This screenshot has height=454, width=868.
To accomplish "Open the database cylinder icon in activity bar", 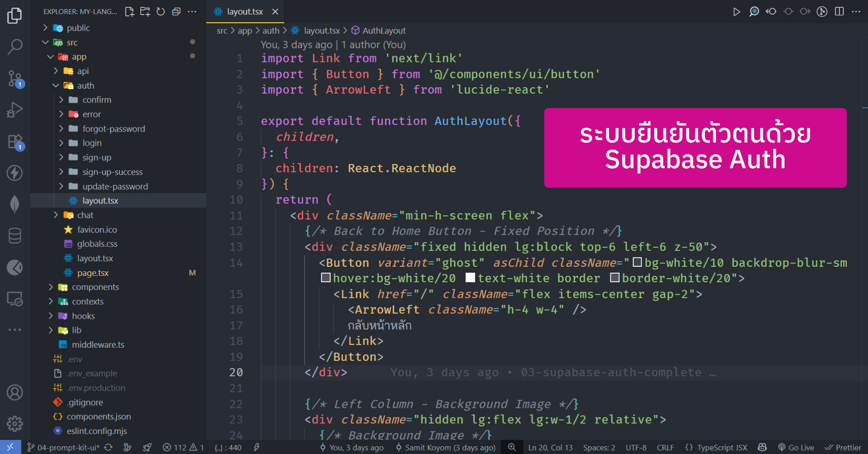I will pos(14,236).
